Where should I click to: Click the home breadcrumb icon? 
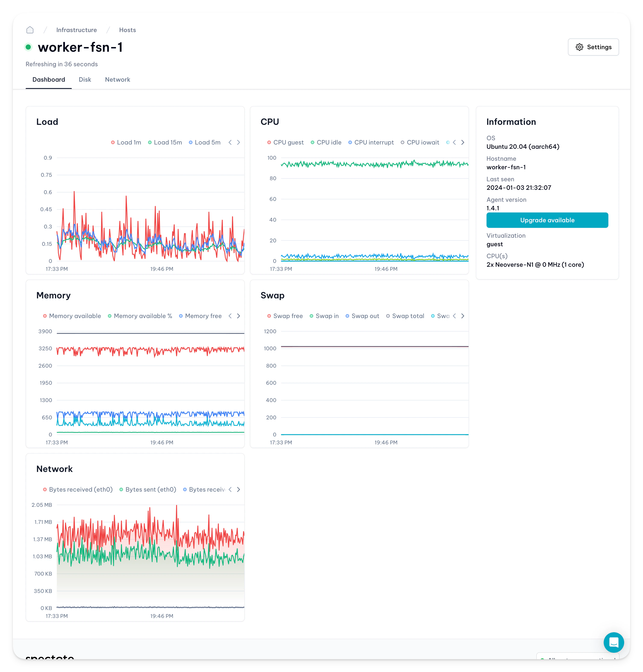pos(30,30)
